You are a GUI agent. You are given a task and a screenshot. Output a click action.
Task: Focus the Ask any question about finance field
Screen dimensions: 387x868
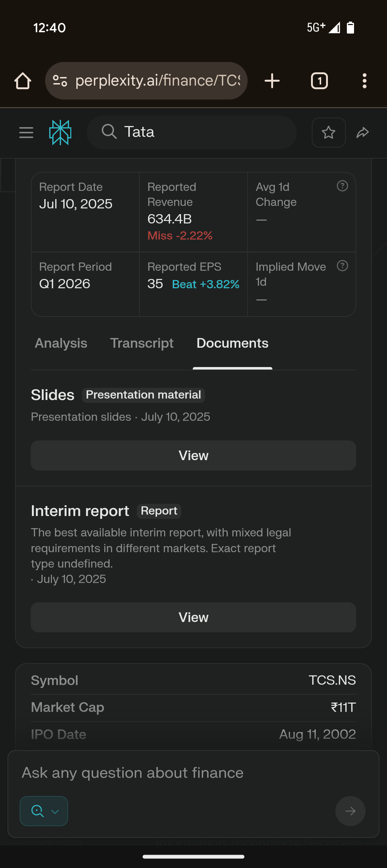click(179, 773)
